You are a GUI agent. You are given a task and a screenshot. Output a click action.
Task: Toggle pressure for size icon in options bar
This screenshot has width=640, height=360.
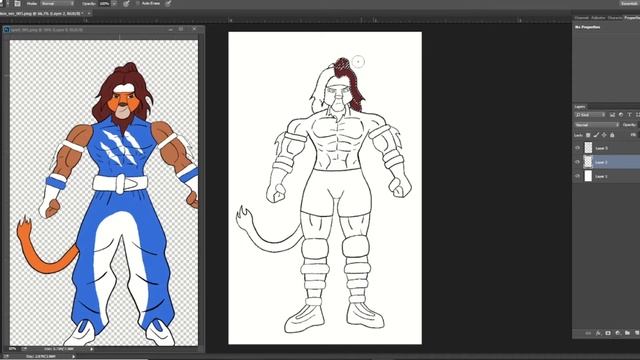point(168,3)
